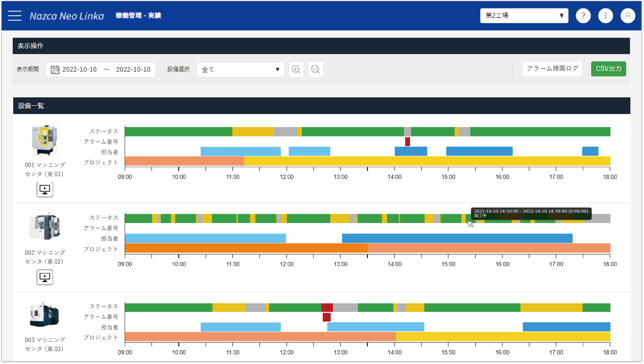Screen dimensions: 644x364
Task: Click machine 003 red alarm number marker
Action: coord(326,317)
